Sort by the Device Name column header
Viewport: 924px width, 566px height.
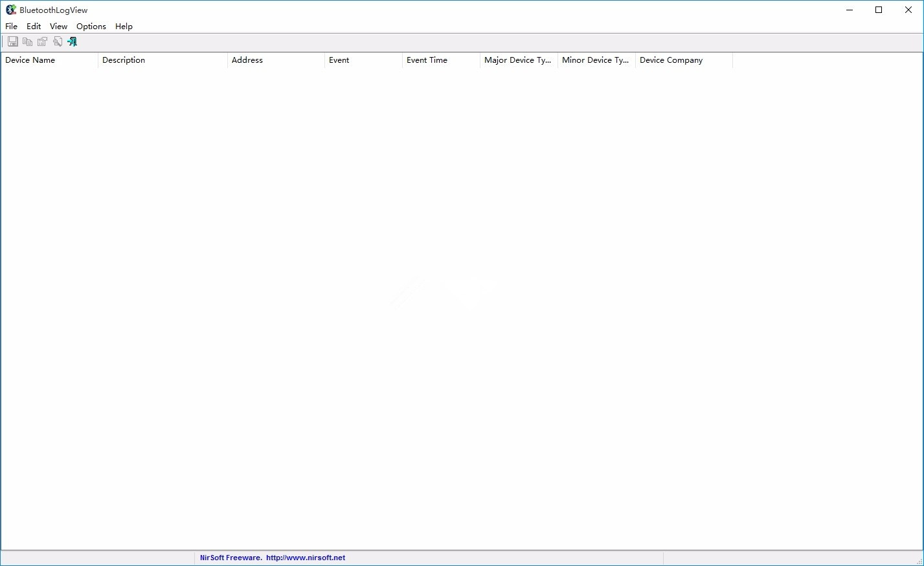coord(30,60)
